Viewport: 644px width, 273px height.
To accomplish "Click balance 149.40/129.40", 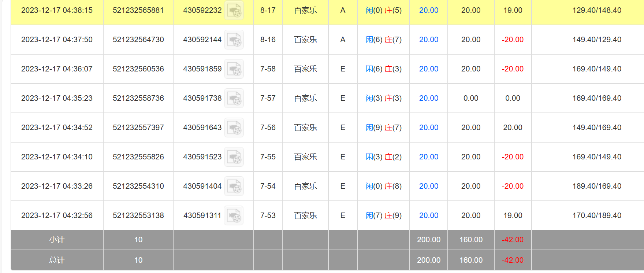I will pyautogui.click(x=597, y=40).
